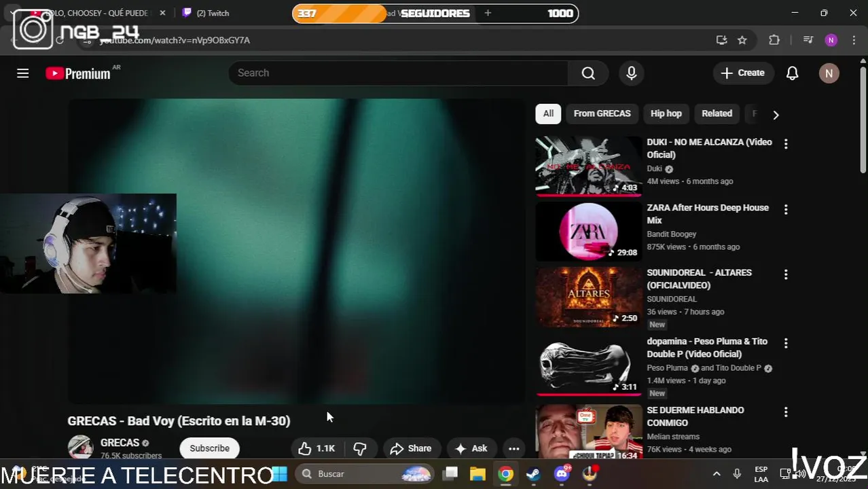Open the account avatar menu on YouTube
868x489 pixels.
click(829, 73)
